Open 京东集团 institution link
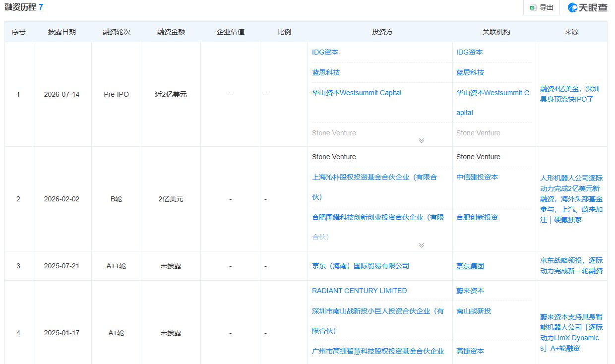The width and height of the screenshot is (615, 364). (x=470, y=266)
